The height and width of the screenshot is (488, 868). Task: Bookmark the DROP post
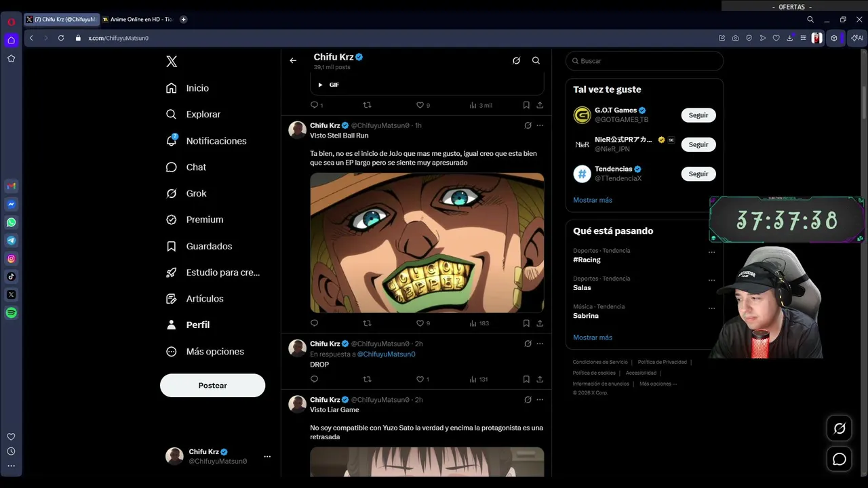click(526, 380)
